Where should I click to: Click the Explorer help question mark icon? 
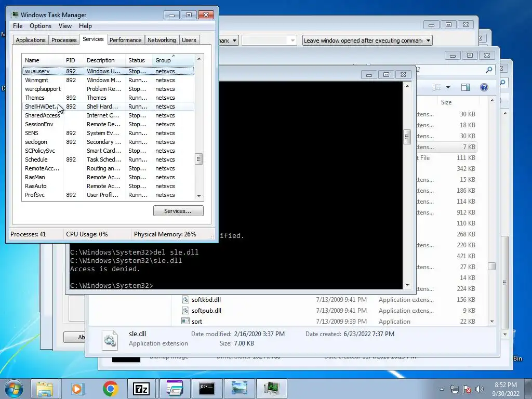(x=484, y=87)
